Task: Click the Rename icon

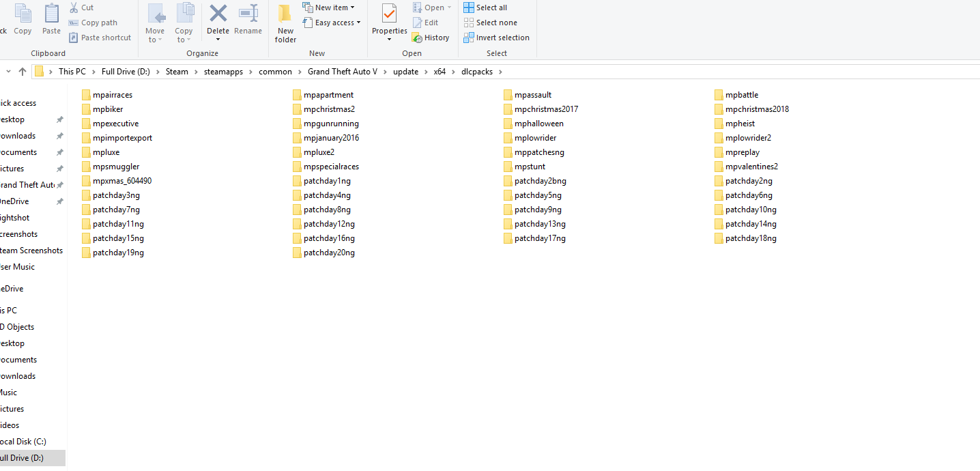Action: (248, 13)
